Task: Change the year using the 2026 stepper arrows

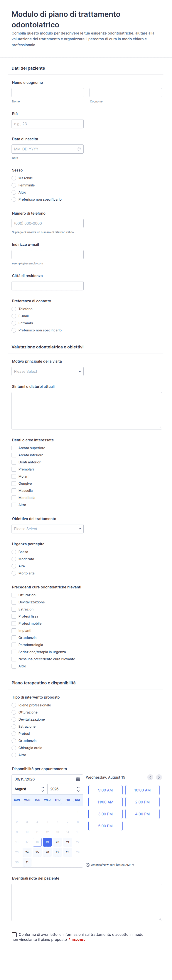Action: [78, 789]
